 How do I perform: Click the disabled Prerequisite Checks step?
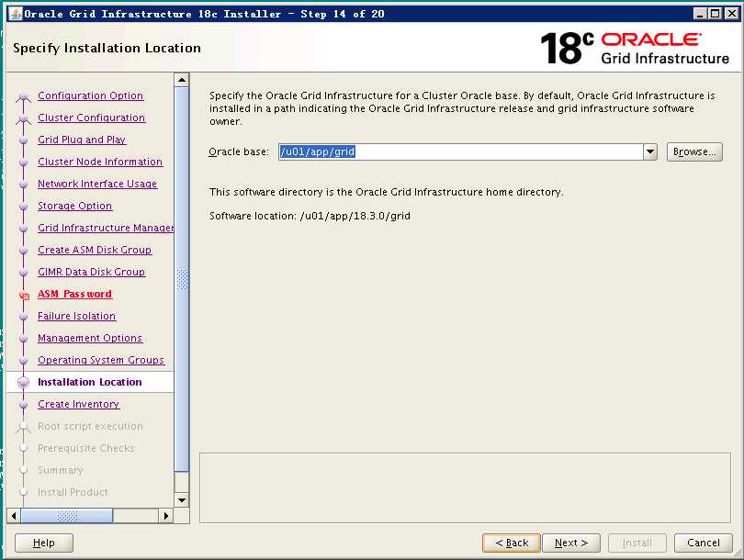(86, 448)
